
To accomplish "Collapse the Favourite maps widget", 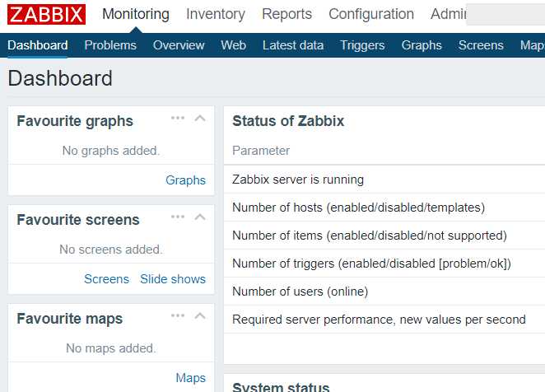I will pos(200,316).
